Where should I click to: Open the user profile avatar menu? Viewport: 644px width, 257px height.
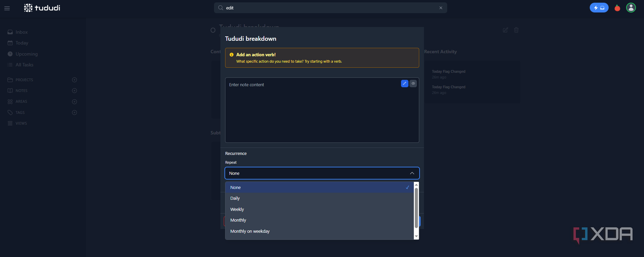pos(631,7)
